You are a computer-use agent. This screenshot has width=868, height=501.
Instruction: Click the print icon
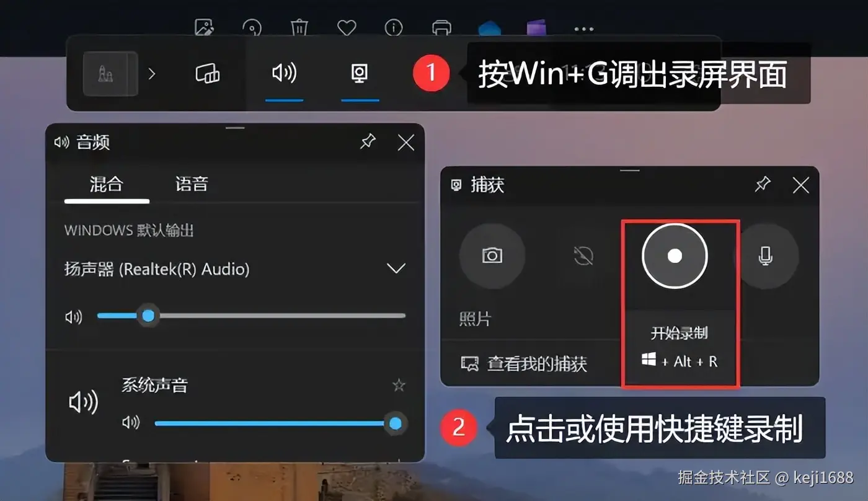pyautogui.click(x=441, y=28)
